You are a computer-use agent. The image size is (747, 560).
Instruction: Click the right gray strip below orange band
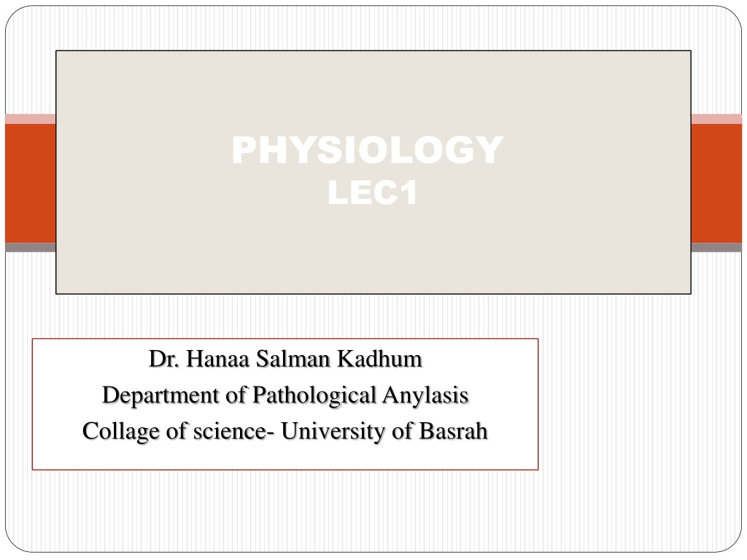tap(716, 248)
